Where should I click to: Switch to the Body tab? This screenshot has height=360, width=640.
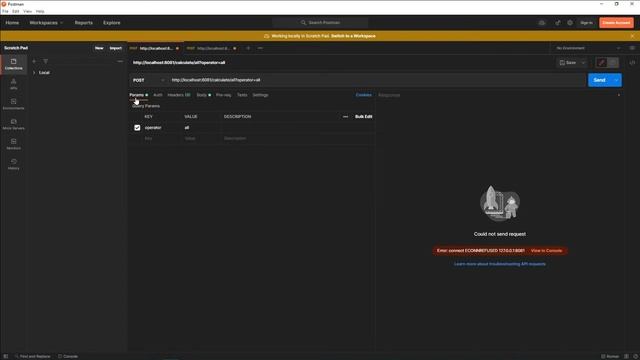click(203, 95)
